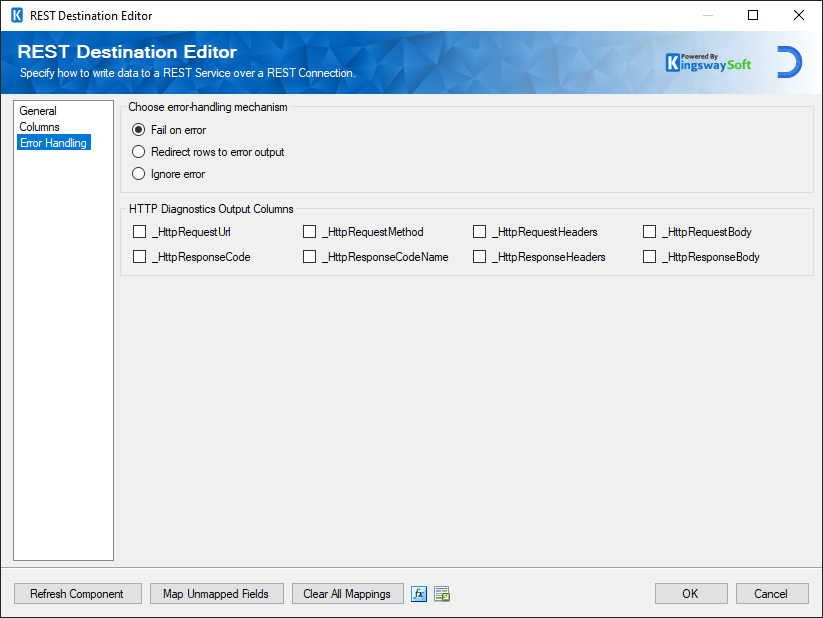Check the _HttpRequestBody checkbox
The image size is (823, 618).
coord(648,231)
